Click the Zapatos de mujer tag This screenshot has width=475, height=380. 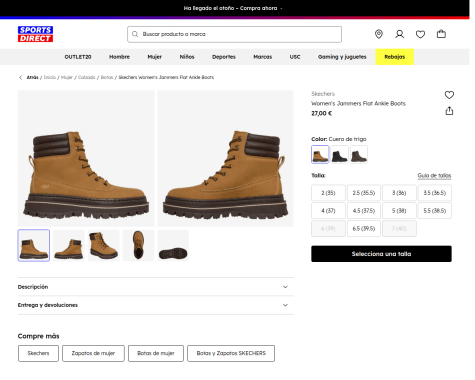click(x=93, y=353)
